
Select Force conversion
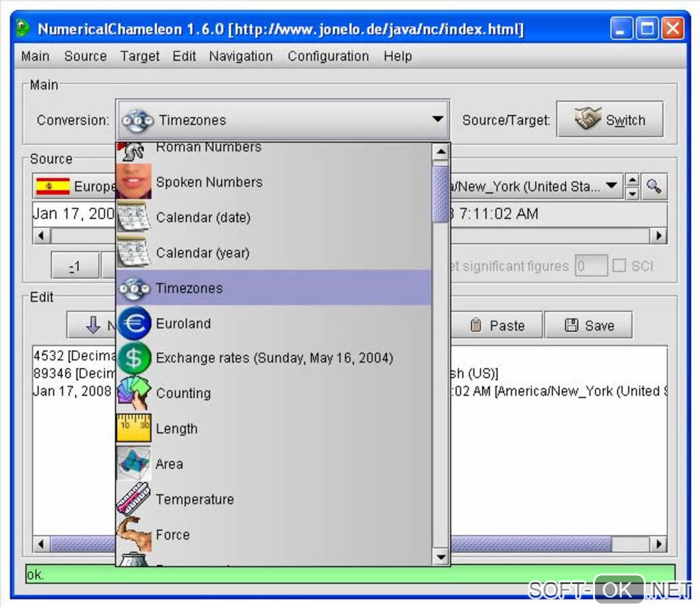point(274,534)
